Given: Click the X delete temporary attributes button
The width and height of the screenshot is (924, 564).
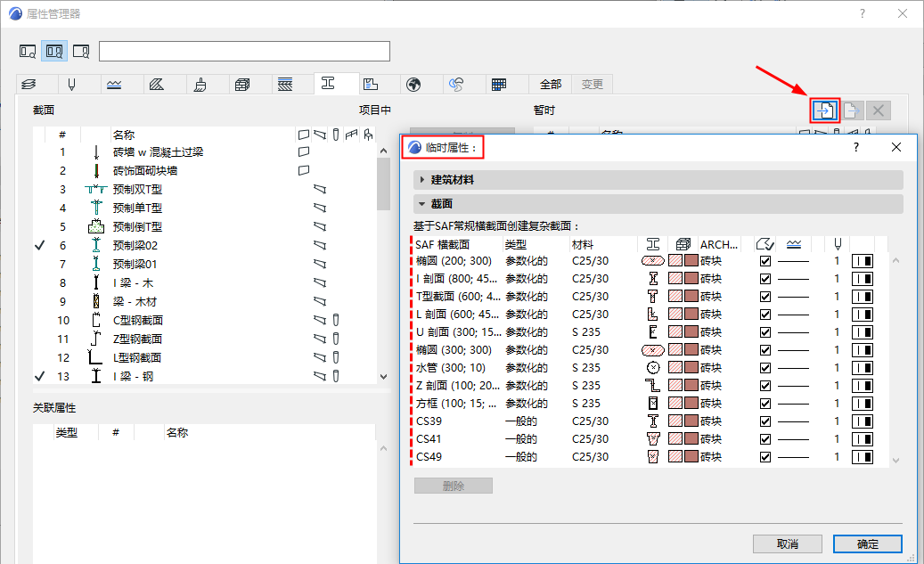Looking at the screenshot, I should [x=878, y=110].
